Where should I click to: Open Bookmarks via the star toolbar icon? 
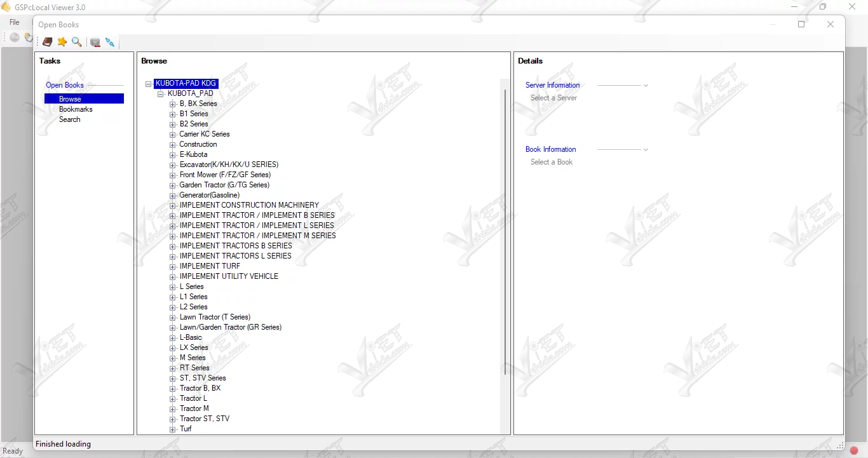pos(62,42)
